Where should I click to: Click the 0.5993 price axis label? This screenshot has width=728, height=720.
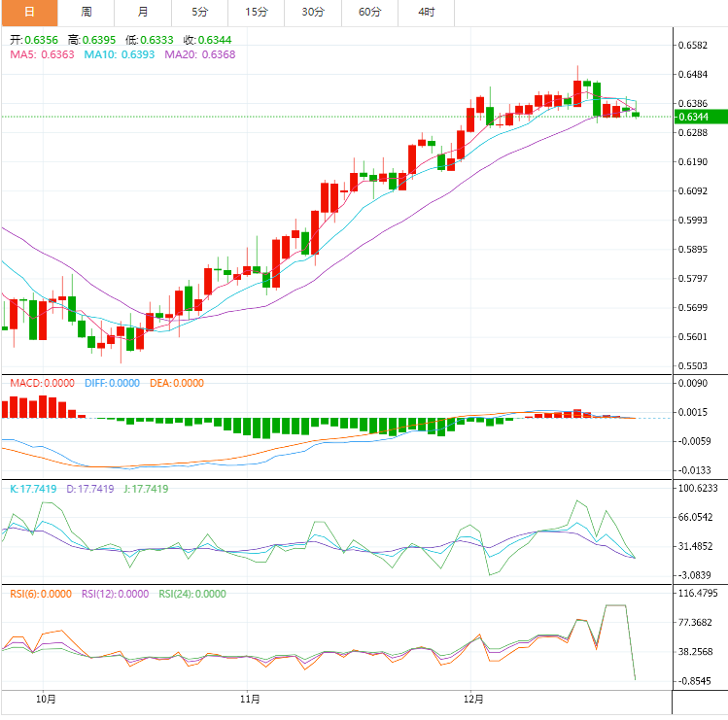(693, 221)
